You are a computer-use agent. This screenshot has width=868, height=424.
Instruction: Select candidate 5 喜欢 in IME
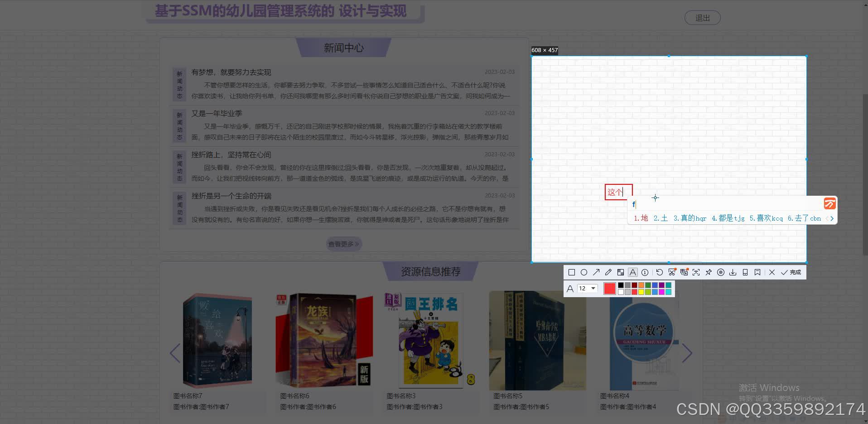coord(766,218)
